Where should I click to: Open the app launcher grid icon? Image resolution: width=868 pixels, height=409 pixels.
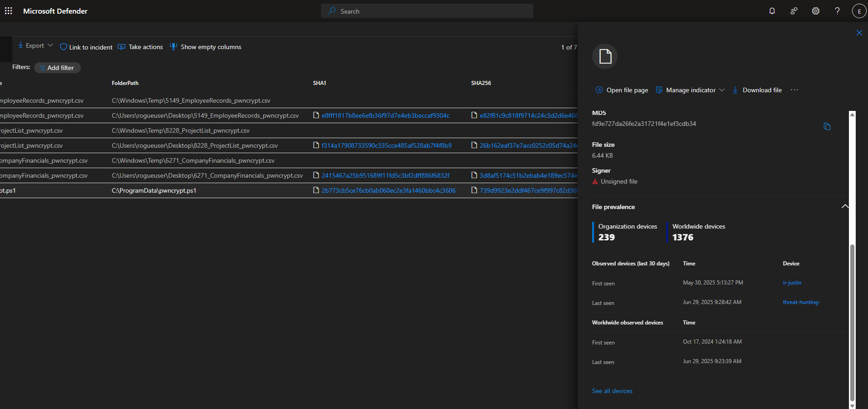click(9, 11)
